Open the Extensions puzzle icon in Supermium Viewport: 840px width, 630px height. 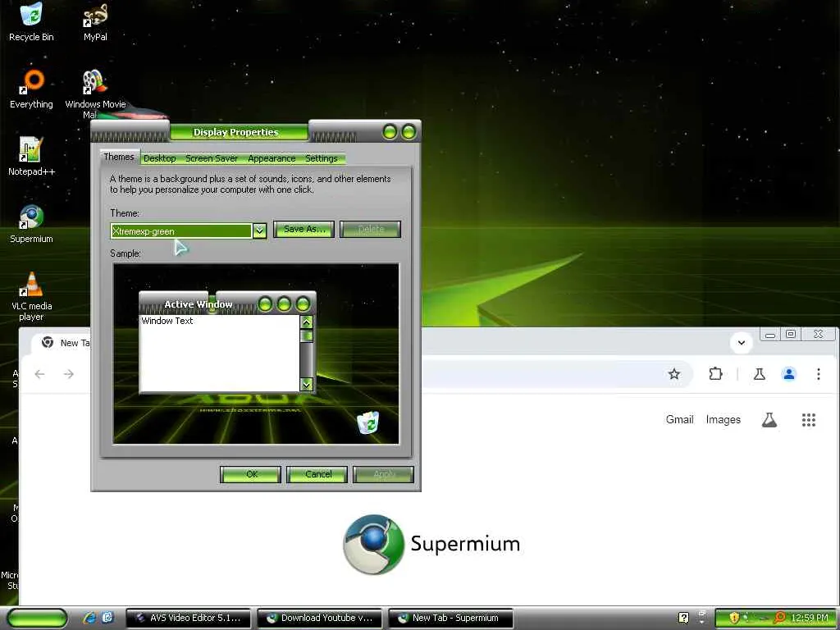(x=715, y=374)
